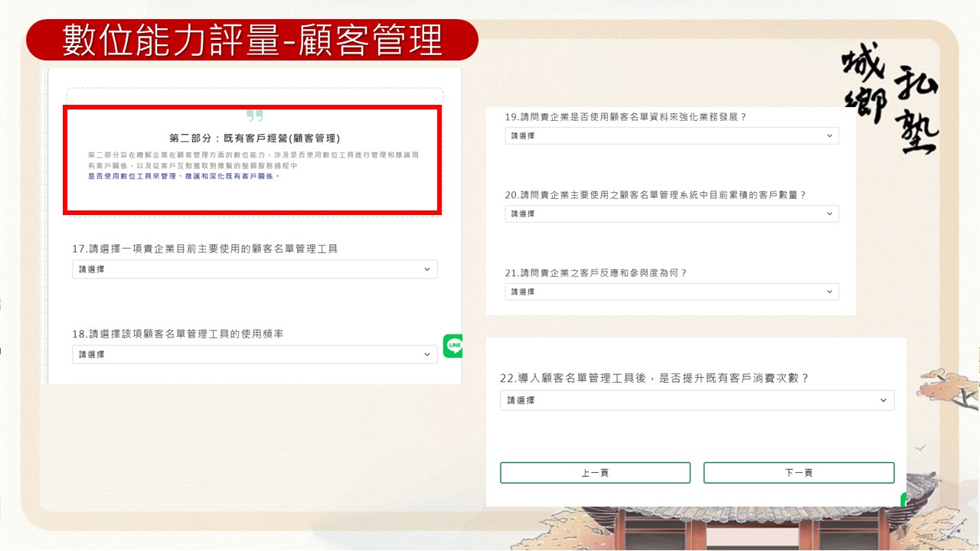Open the 請選擇 dropdown for question 22

[x=697, y=399]
